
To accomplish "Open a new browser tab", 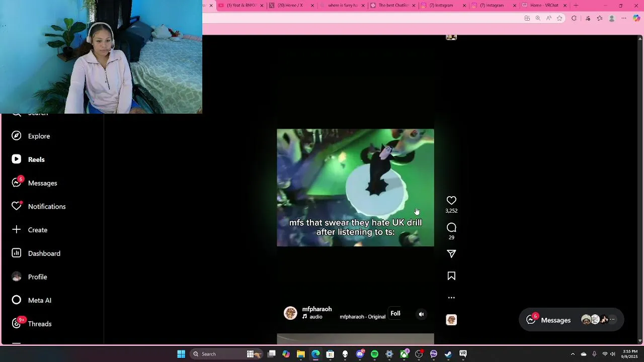I will 576,6.
